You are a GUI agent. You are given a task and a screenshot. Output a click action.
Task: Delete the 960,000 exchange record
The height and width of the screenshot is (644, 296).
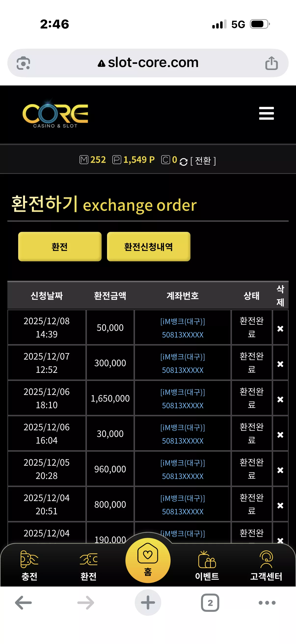coord(280,470)
